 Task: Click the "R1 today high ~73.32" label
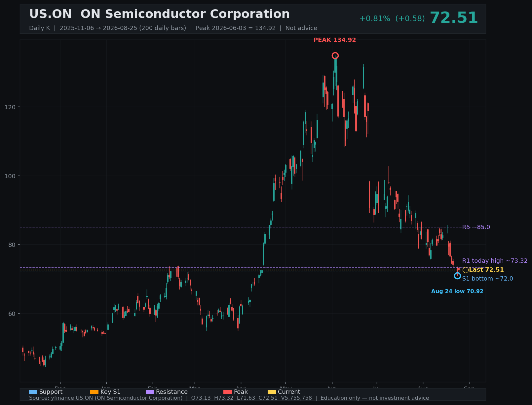coord(495,261)
